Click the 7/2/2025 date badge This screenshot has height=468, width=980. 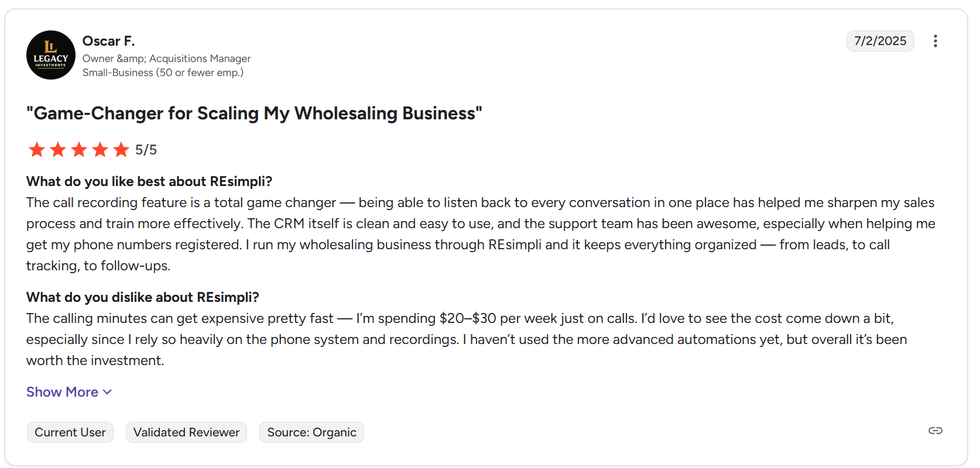880,41
